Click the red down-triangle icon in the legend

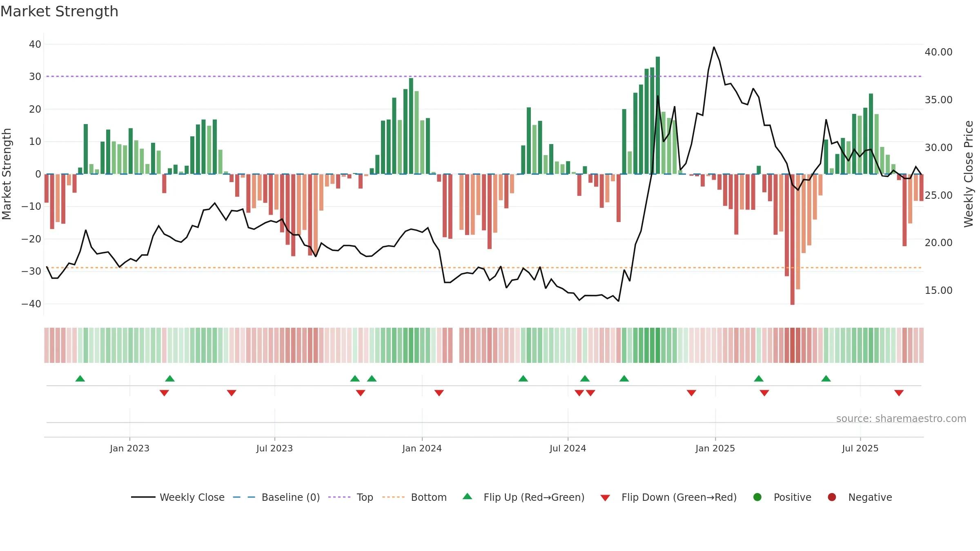(x=605, y=498)
